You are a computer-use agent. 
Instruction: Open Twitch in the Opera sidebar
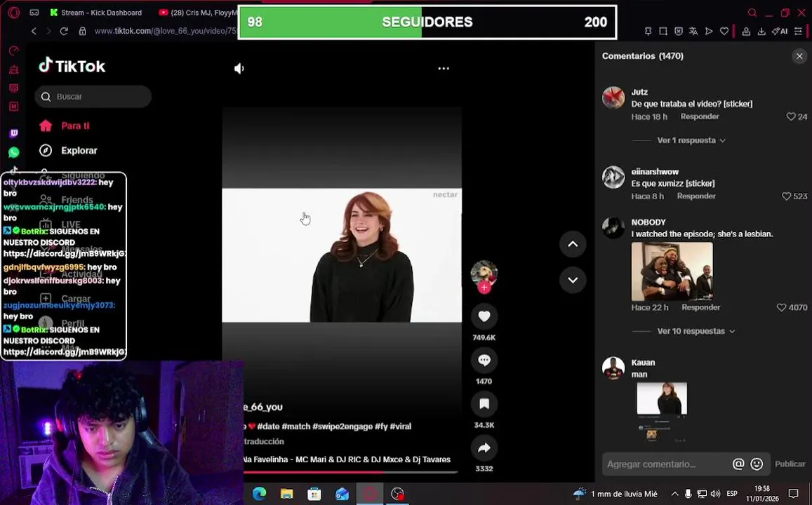tap(14, 133)
